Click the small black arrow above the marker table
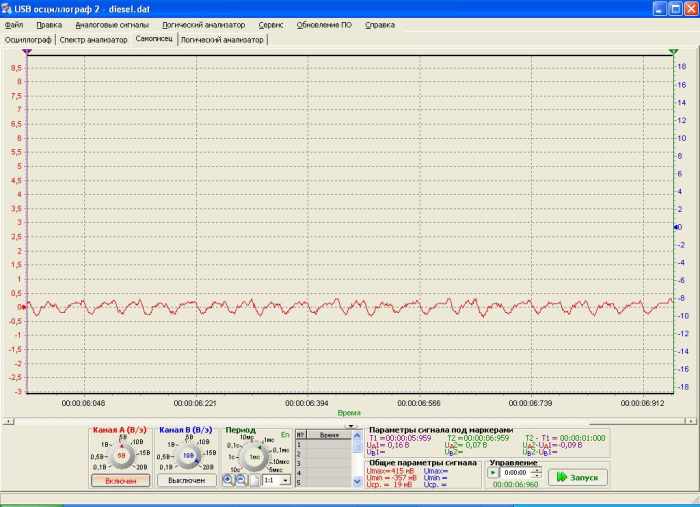This screenshot has height=507, width=700. (x=351, y=426)
